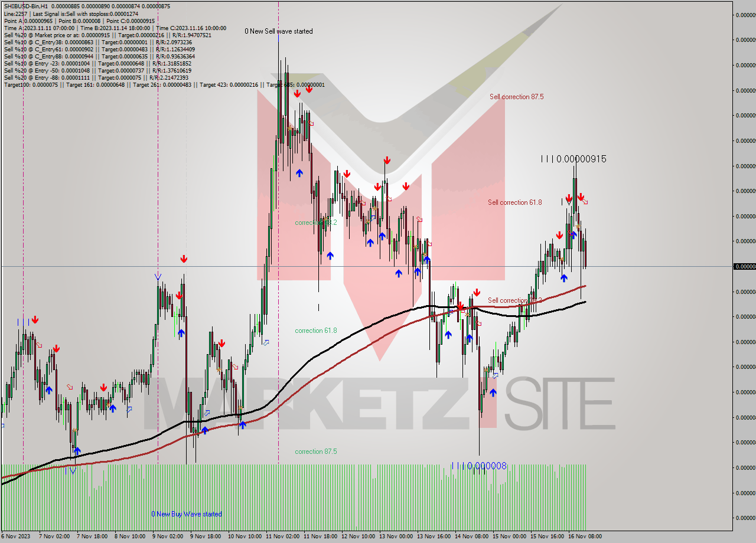756x543 pixels.
Task: Click the '15 Nov 16:00' time axis label
Action: click(547, 537)
